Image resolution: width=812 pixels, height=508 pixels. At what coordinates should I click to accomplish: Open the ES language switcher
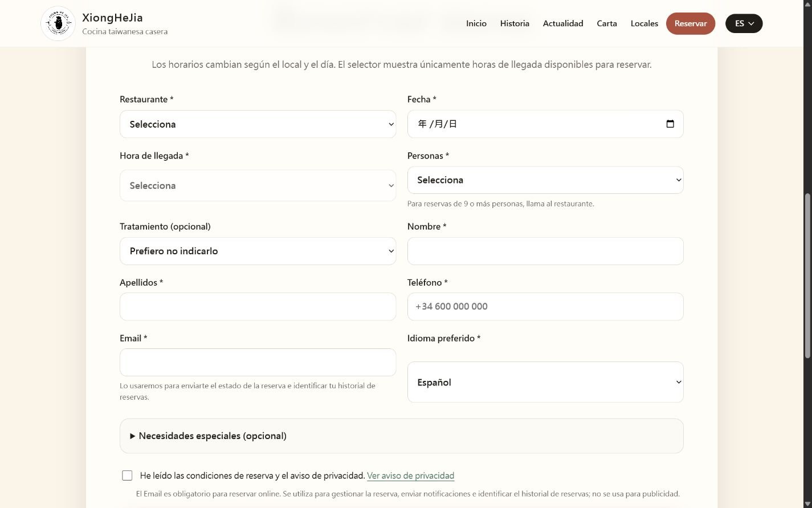[744, 23]
